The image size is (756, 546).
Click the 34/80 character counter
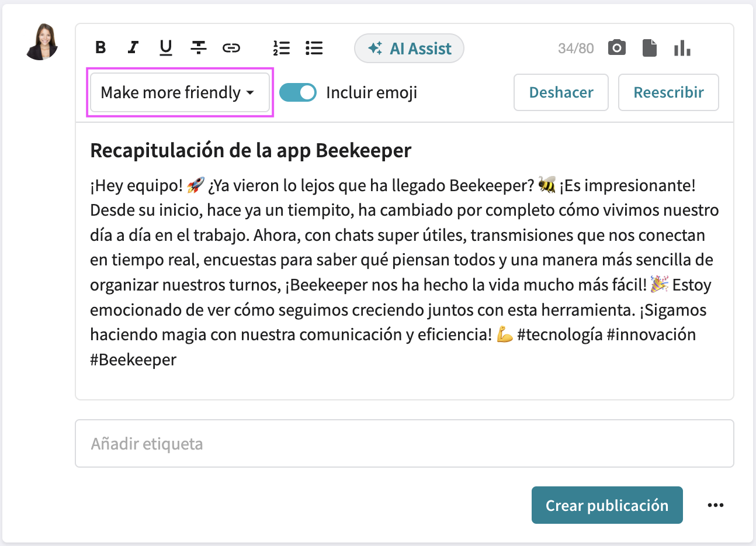pyautogui.click(x=575, y=48)
